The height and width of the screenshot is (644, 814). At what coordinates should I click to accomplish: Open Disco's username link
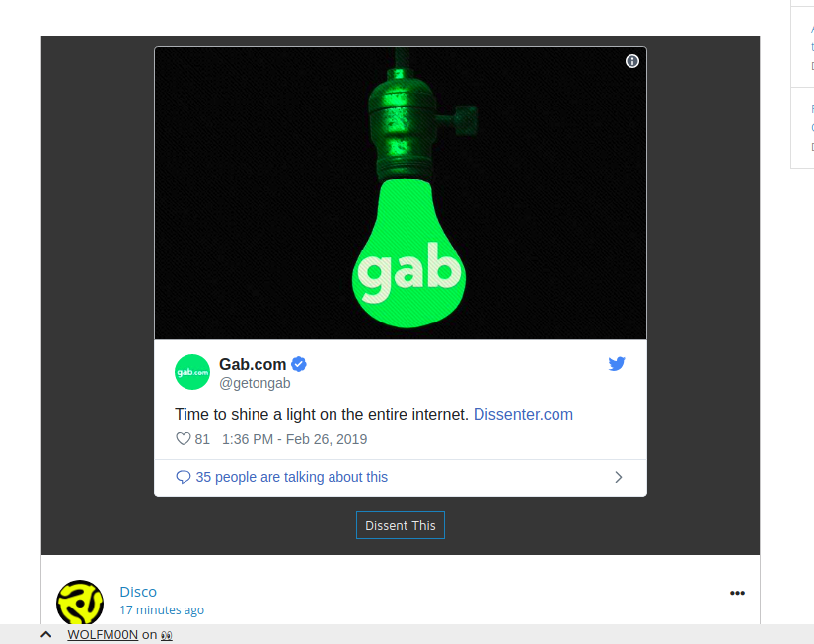(138, 592)
